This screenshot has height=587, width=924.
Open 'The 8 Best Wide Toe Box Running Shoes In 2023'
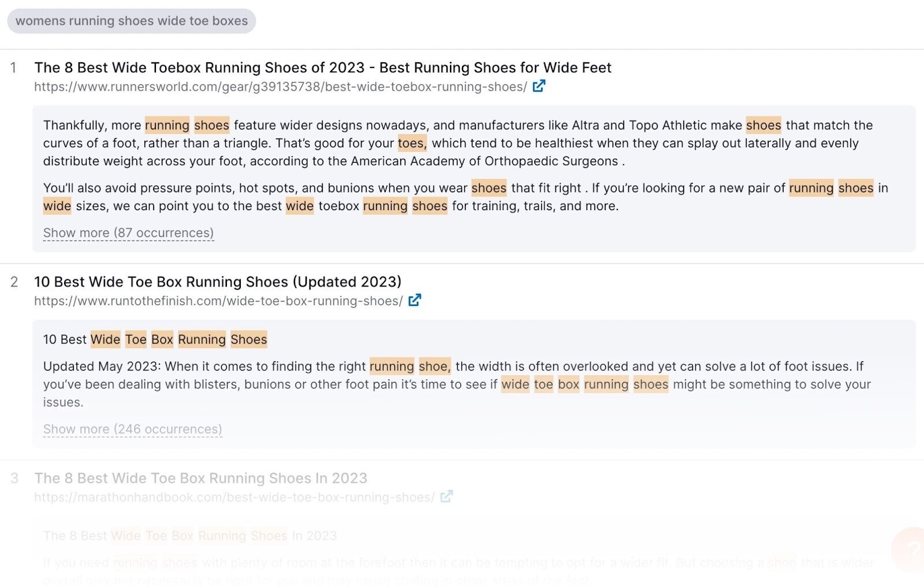[200, 478]
